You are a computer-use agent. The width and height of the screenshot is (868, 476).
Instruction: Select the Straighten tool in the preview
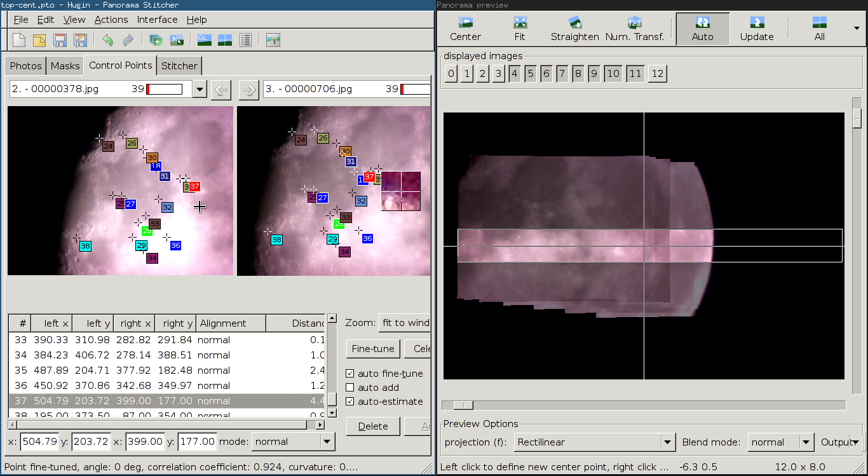tap(574, 28)
